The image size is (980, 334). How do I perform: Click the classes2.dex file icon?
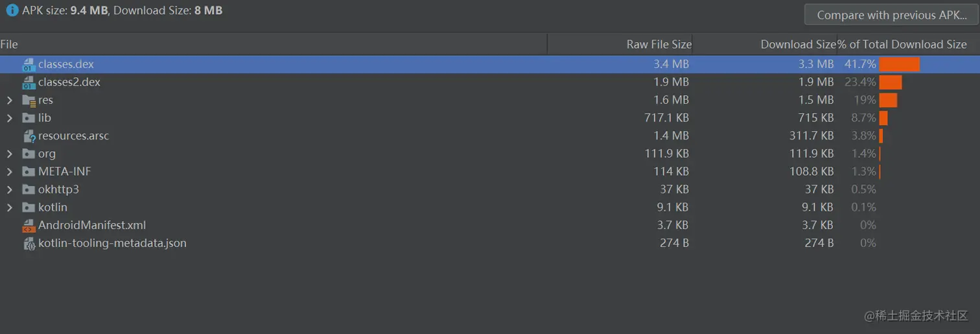pos(29,82)
